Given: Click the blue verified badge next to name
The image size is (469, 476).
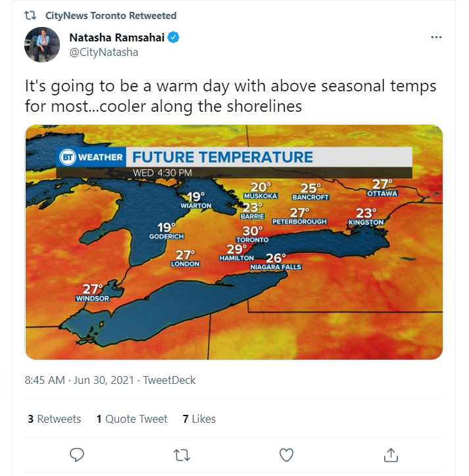Looking at the screenshot, I should pyautogui.click(x=174, y=37).
